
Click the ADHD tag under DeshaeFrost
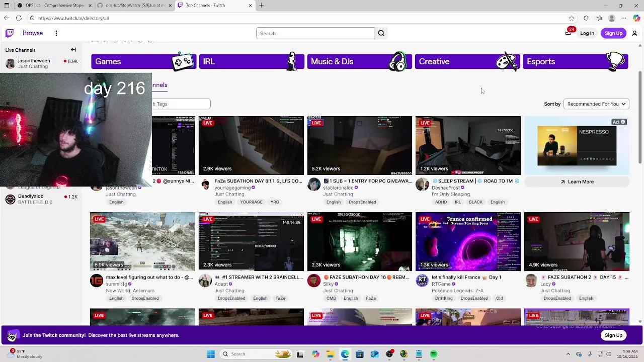click(x=441, y=202)
